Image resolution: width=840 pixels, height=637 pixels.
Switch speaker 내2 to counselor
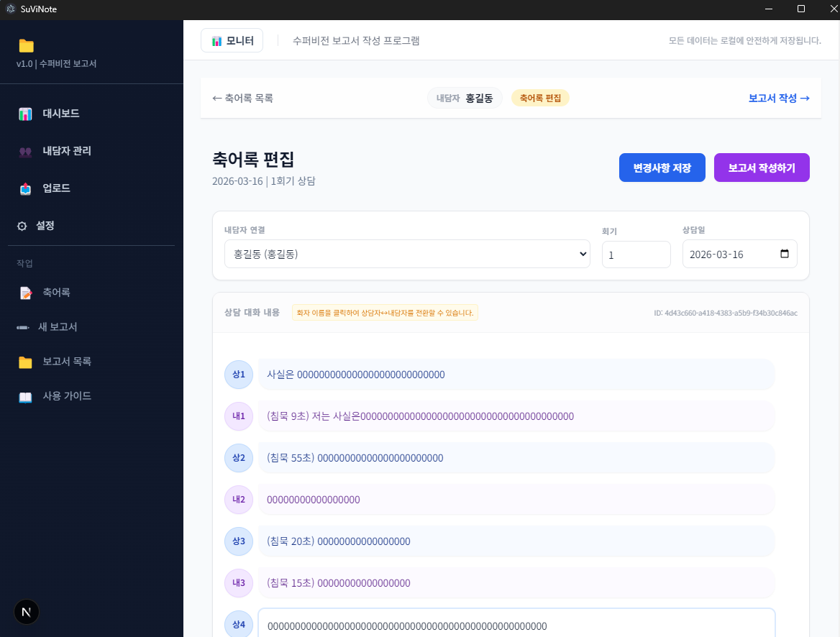click(x=238, y=500)
